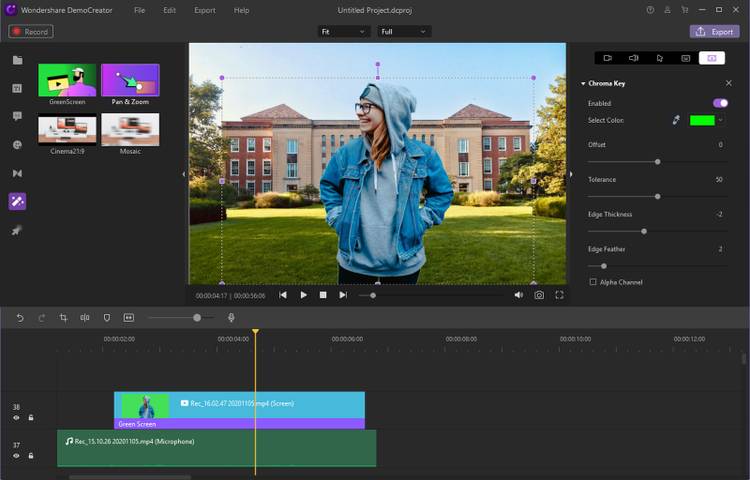Click the Record button
The image size is (750, 480).
pyautogui.click(x=31, y=32)
